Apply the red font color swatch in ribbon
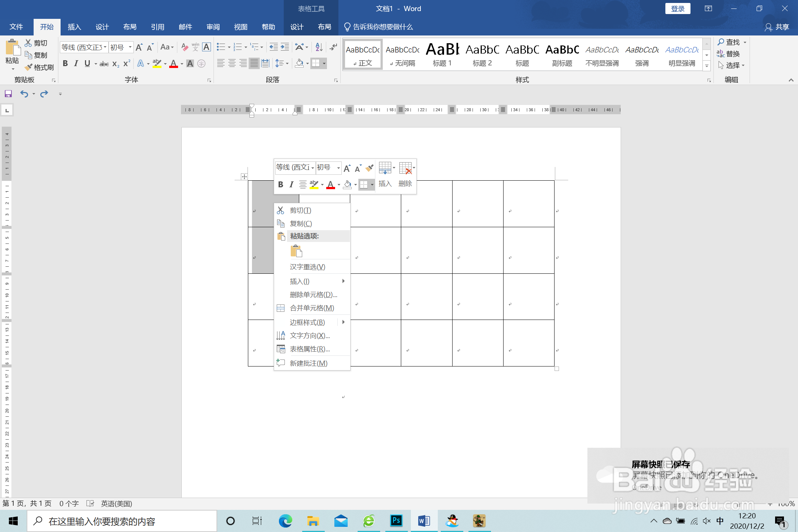The width and height of the screenshot is (798, 532). coord(174,64)
